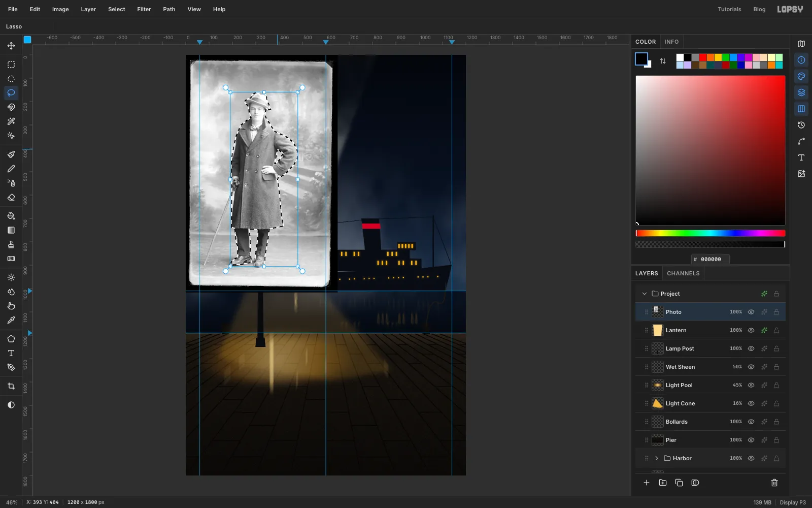This screenshot has width=812, height=508.
Task: Click the Lopsy logo
Action: (790, 9)
